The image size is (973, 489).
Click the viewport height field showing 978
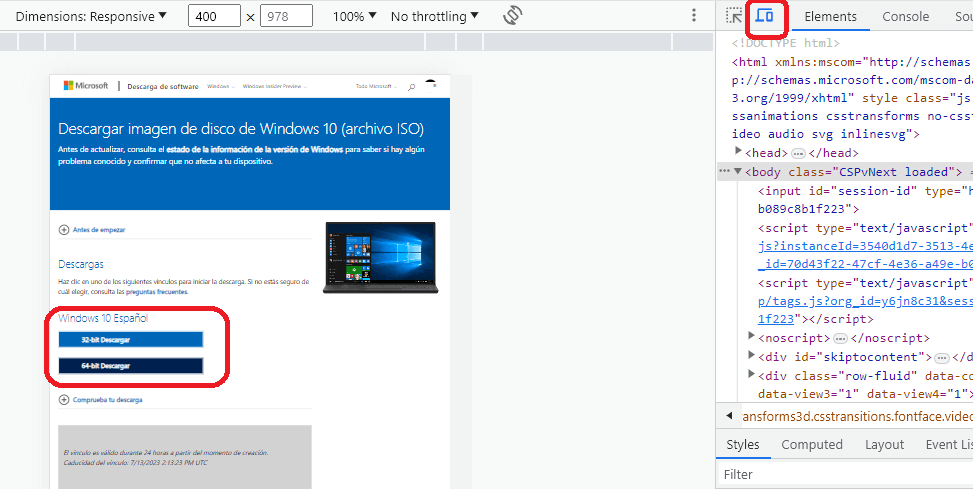click(x=286, y=16)
